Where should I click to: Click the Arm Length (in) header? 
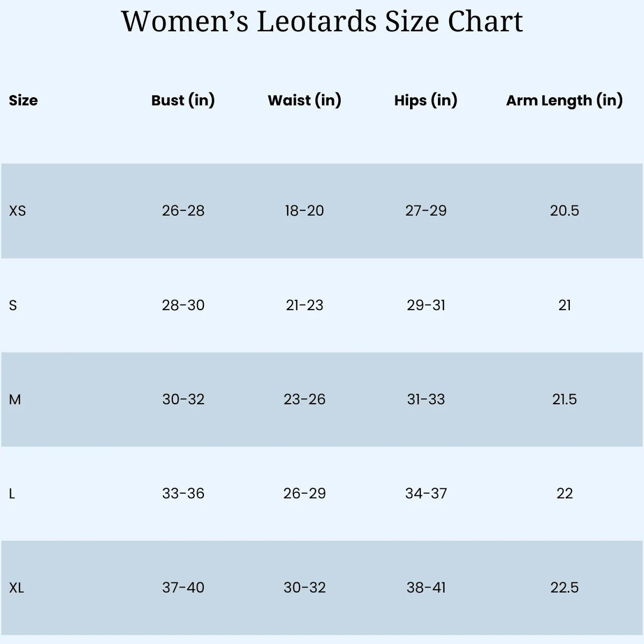click(x=564, y=100)
